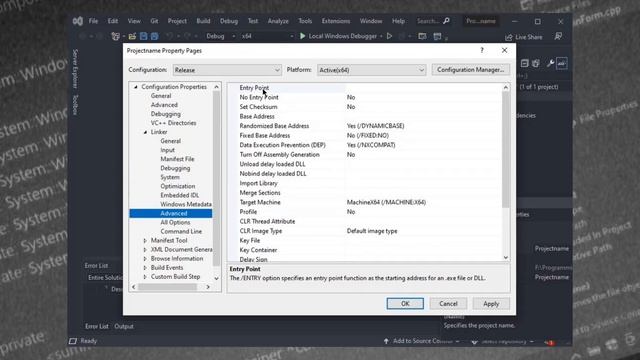The width and height of the screenshot is (640, 360).
Task: Expand the Build Events tree node
Action: tap(145, 267)
